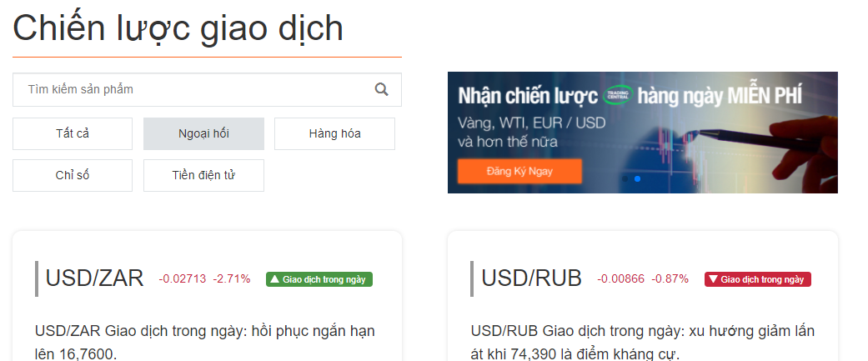Open the USD/ZAR strategy title
This screenshot has height=361, width=868.
[95, 278]
